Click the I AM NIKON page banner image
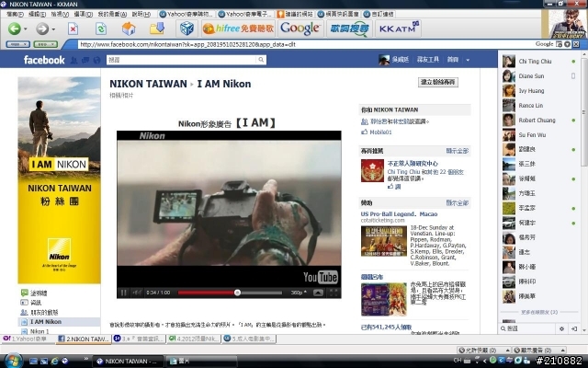The width and height of the screenshot is (588, 368). [x=59, y=180]
